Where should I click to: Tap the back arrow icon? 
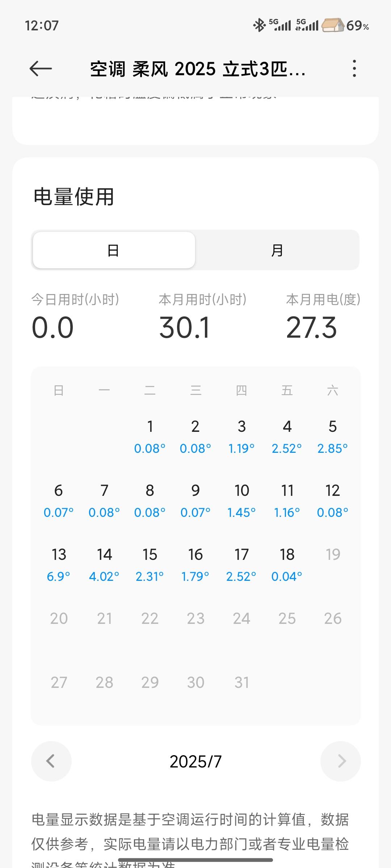pos(41,68)
